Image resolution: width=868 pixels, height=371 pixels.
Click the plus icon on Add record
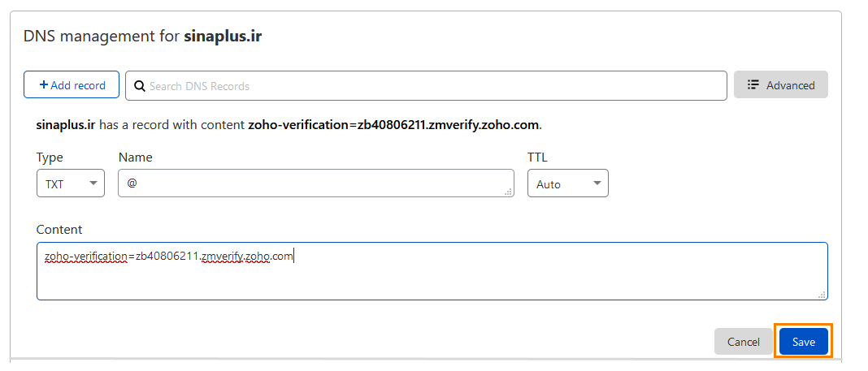pos(44,85)
